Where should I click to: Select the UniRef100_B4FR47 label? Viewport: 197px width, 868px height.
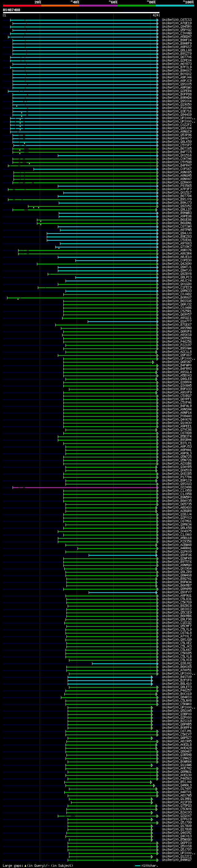177,165
